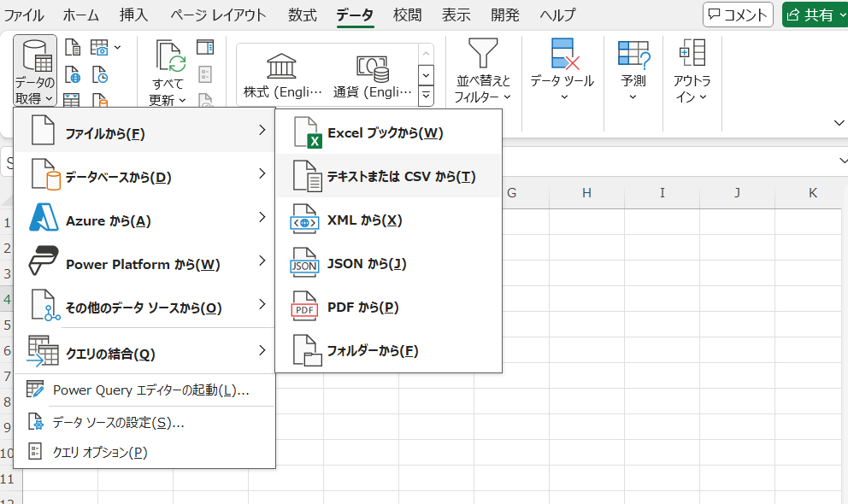This screenshot has height=504, width=848.
Task: Select the データ tab
Action: click(355, 15)
